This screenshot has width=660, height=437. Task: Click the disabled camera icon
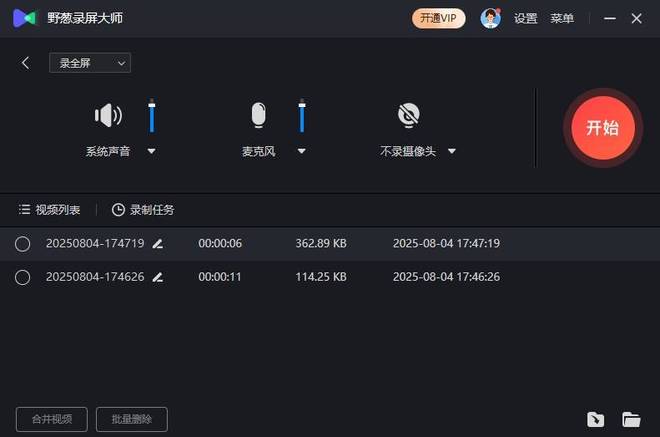408,116
